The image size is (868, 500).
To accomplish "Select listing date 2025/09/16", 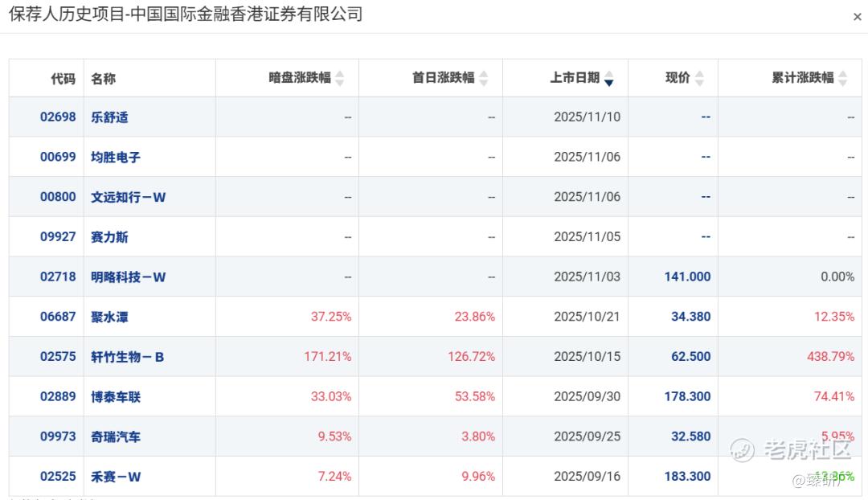I will point(588,476).
